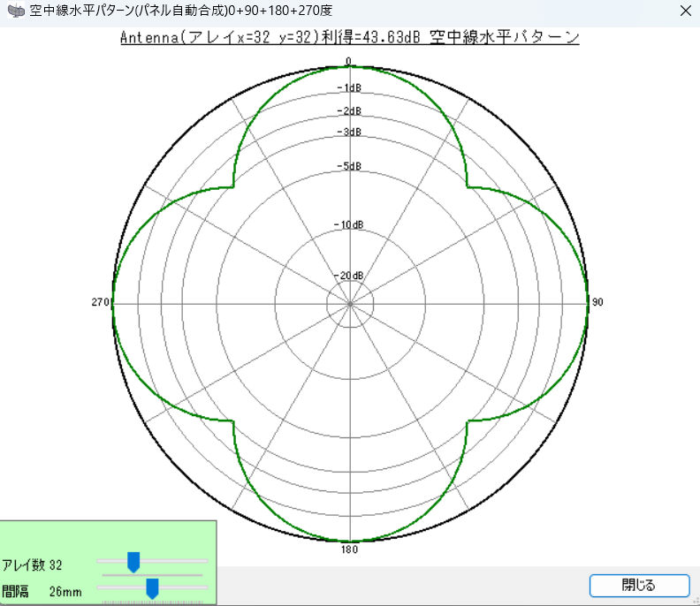Image resolution: width=700 pixels, height=606 pixels.
Task: Close the window with title bar X
Action: pos(683,11)
